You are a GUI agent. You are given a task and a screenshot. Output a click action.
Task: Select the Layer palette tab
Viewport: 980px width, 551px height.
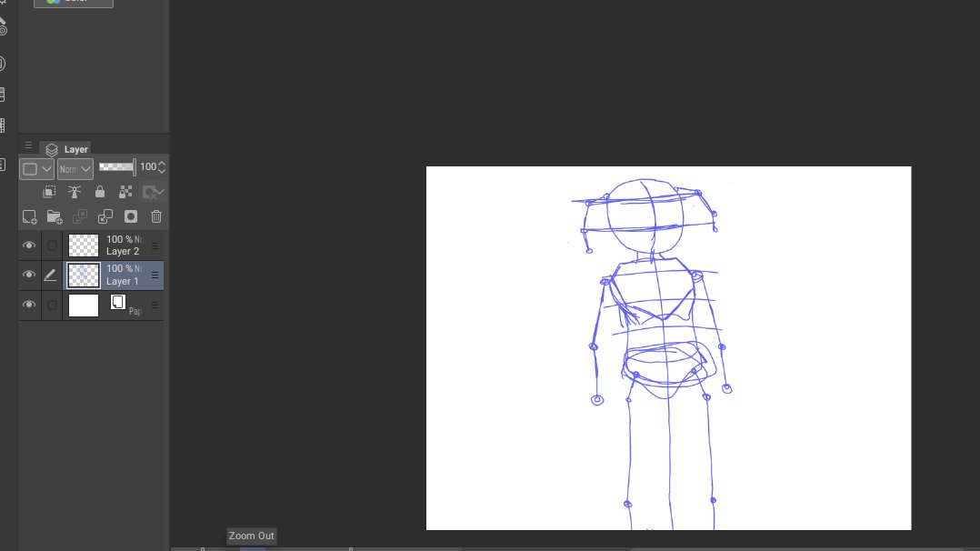click(x=66, y=149)
